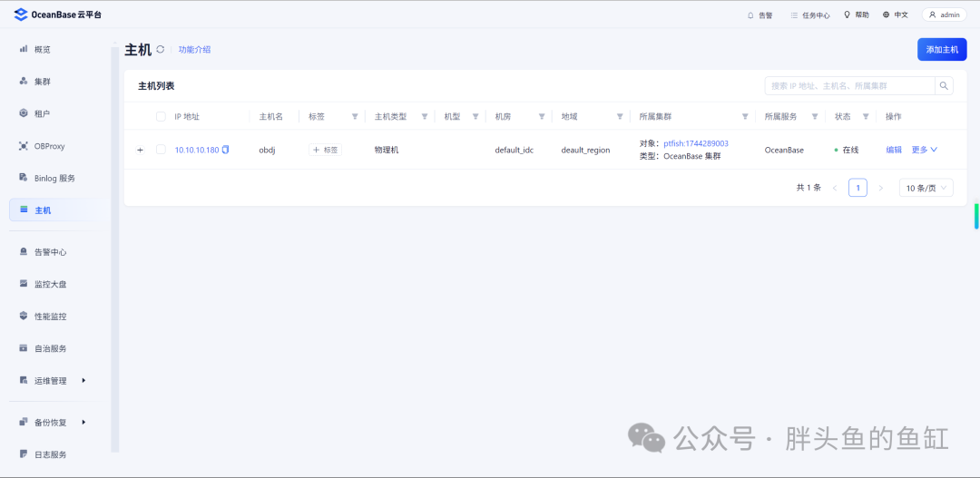The image size is (980, 478).
Task: Open the 状态 column filter icon
Action: [866, 116]
